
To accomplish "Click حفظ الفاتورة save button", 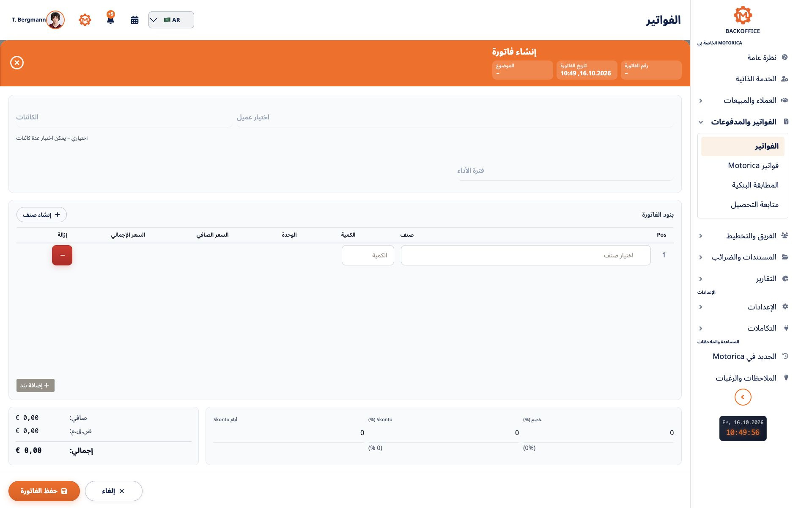I will click(x=44, y=491).
